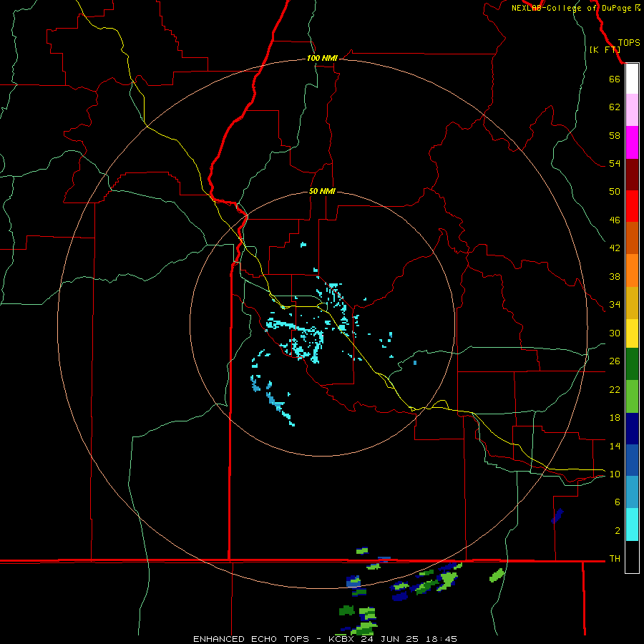Click the 'TOPS' legend title
Image resolution: width=644 pixels, height=644 pixels.
click(x=629, y=43)
